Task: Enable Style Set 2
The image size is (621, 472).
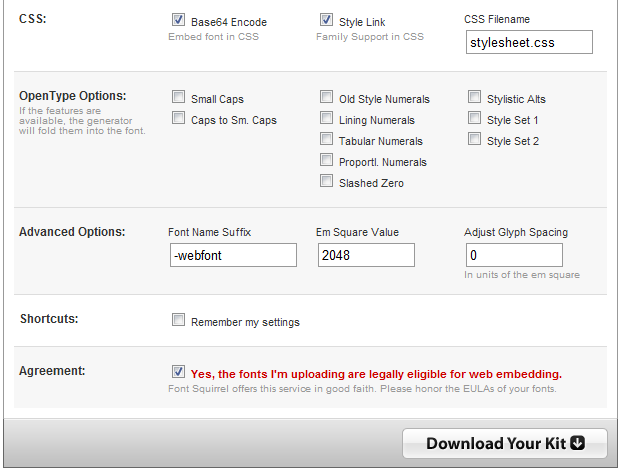Action: [475, 140]
